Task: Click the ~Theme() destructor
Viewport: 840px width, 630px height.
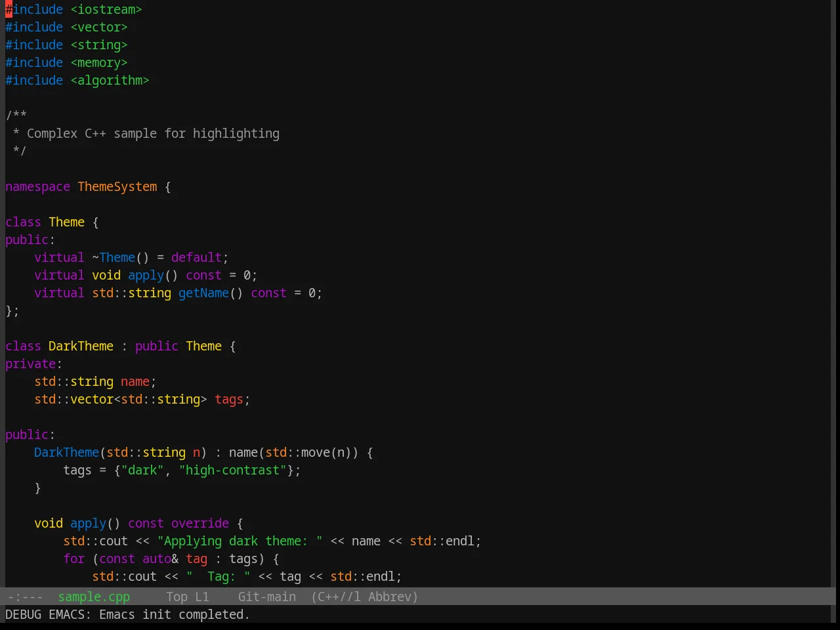Action: tap(121, 257)
